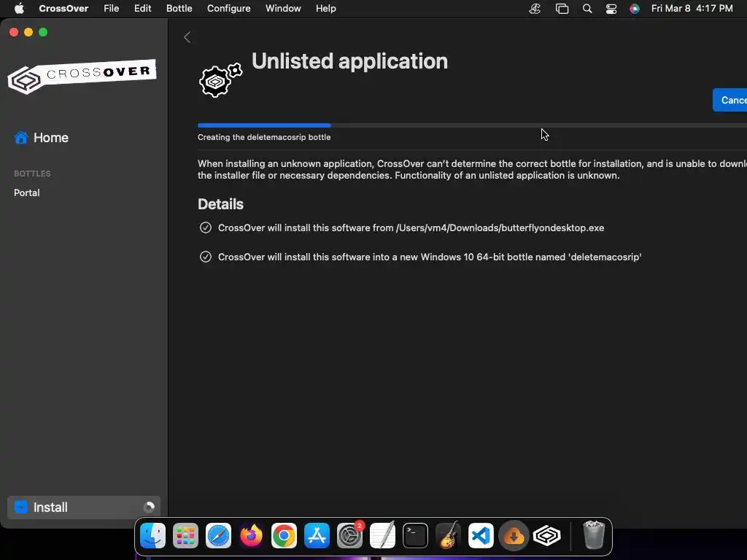747x560 pixels.
Task: Click the date and time in menu bar
Action: (692, 9)
